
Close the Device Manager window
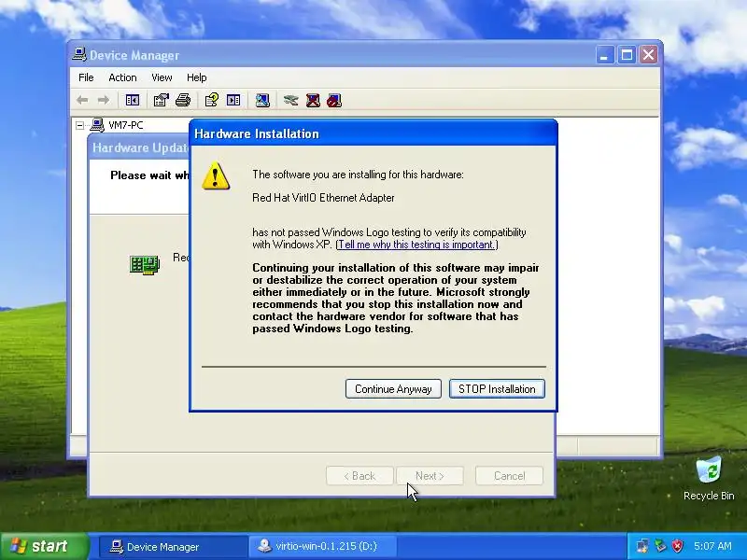pos(648,55)
